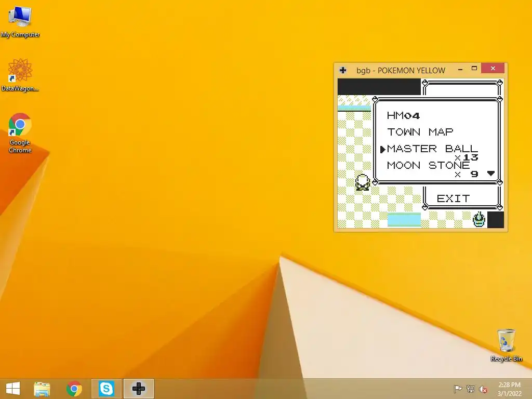Open the My Computer desktop icon
Image resolution: width=532 pixels, height=399 pixels.
[x=20, y=21]
